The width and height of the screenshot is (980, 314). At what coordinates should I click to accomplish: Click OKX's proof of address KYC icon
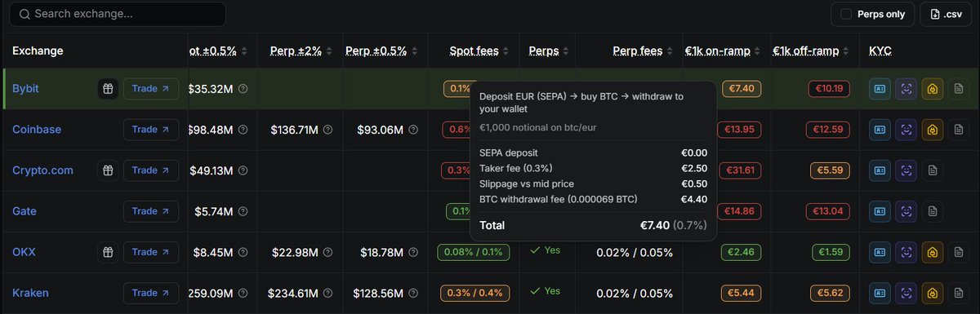933,252
